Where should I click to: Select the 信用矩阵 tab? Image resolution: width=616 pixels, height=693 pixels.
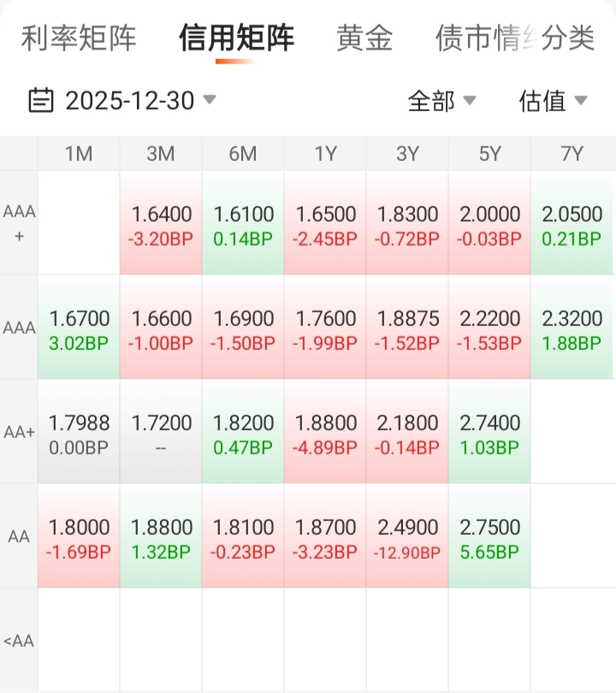[x=237, y=38]
